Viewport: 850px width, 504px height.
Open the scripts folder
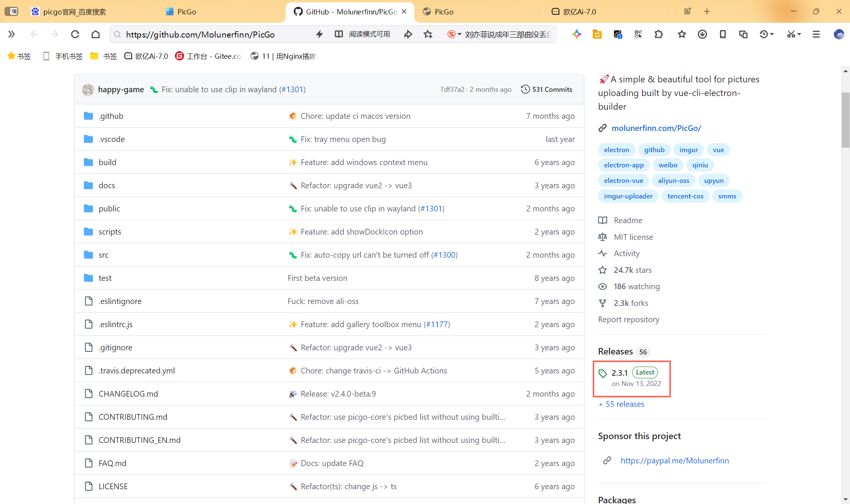[110, 232]
